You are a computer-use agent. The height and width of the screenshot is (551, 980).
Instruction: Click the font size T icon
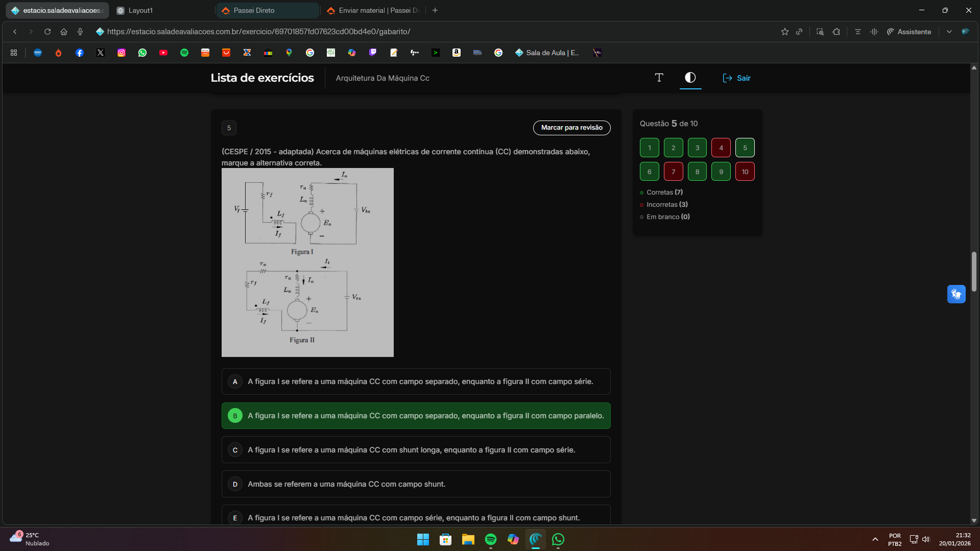pos(659,78)
